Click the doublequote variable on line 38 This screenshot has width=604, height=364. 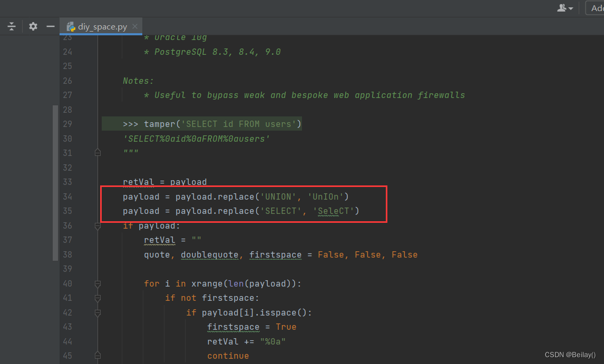[210, 254]
